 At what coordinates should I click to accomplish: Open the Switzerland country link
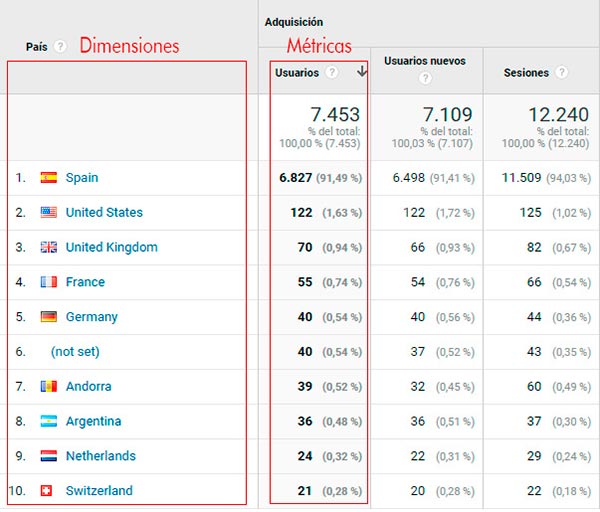pos(99,491)
